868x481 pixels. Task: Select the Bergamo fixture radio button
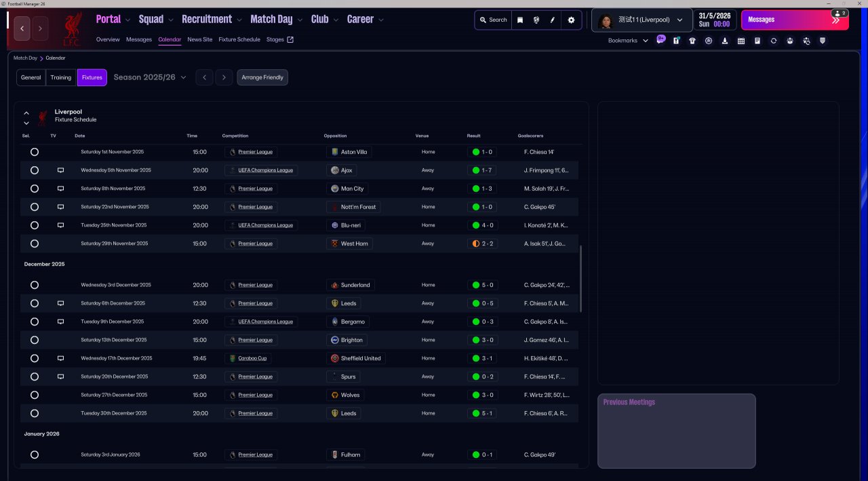coord(35,322)
